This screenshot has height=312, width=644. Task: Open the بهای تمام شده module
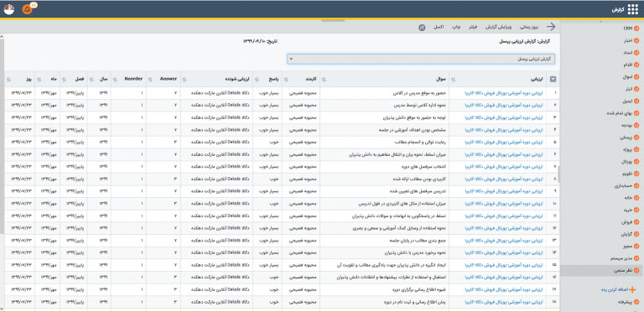[623, 113]
